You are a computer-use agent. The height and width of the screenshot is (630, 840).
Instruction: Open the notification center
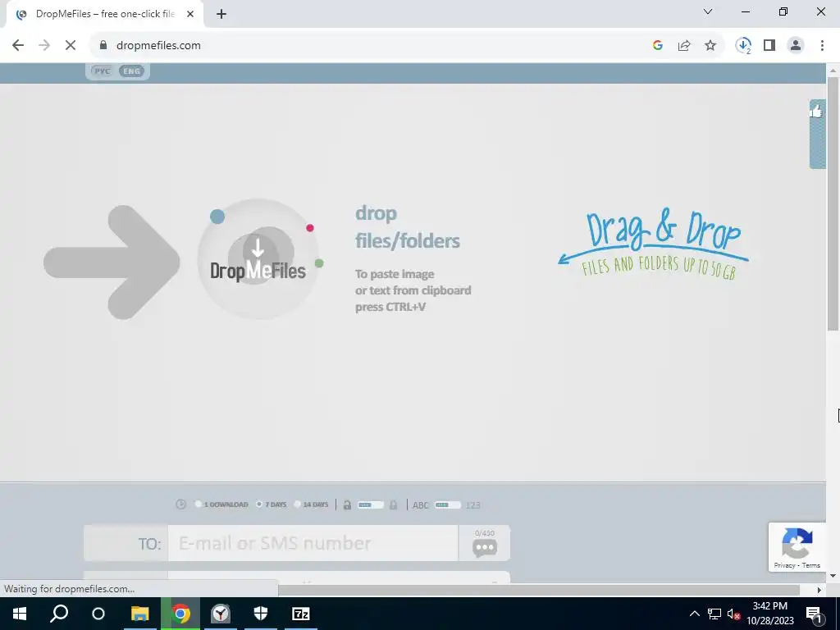[x=815, y=614]
